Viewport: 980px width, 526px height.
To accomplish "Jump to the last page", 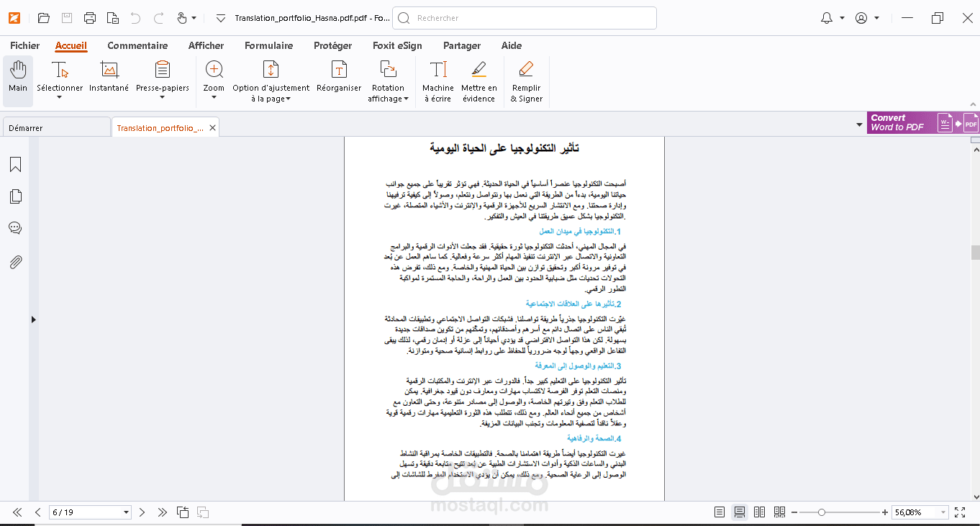I will (x=163, y=512).
